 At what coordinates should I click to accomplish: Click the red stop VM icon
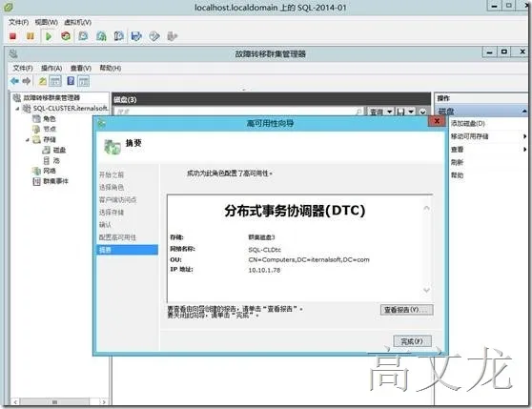(x=13, y=36)
